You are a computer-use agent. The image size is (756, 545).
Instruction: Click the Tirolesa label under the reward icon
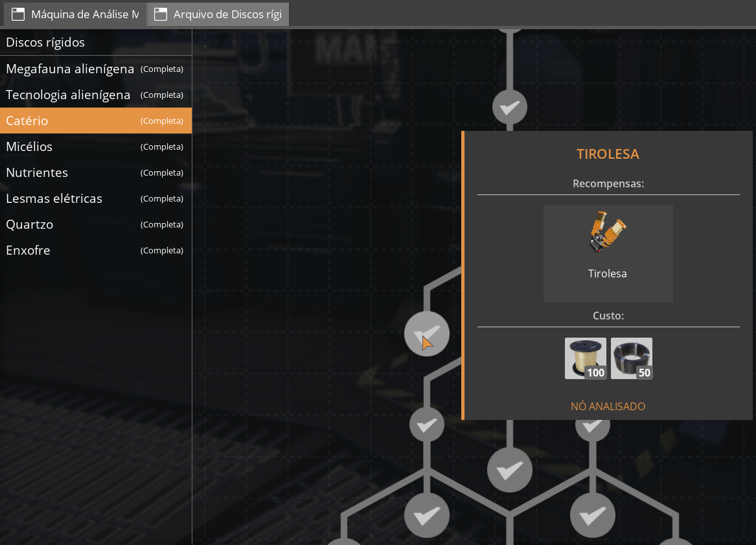click(x=608, y=273)
